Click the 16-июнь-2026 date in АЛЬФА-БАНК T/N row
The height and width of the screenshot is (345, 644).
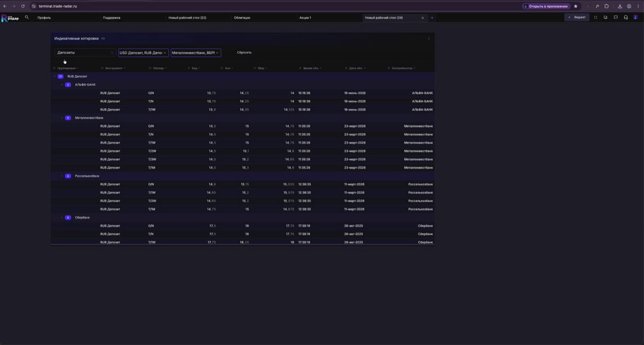[x=355, y=102]
